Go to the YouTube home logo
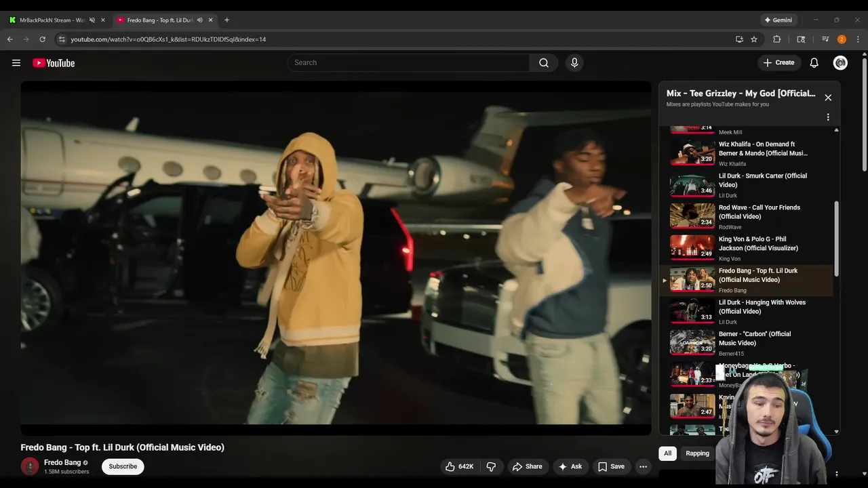 point(54,63)
